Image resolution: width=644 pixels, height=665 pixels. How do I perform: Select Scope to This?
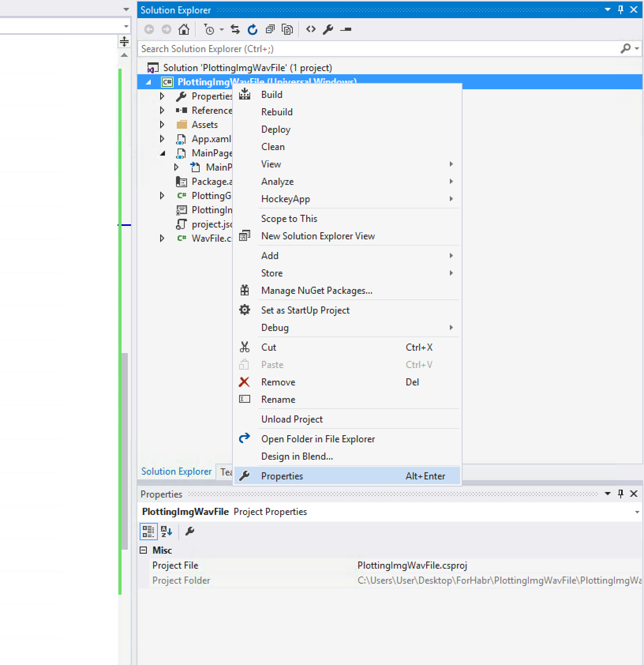(348, 219)
